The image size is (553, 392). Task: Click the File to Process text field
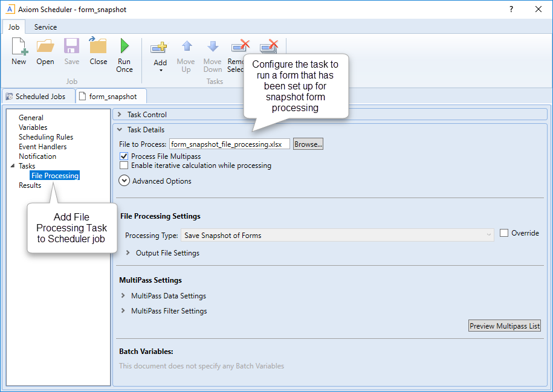(228, 144)
